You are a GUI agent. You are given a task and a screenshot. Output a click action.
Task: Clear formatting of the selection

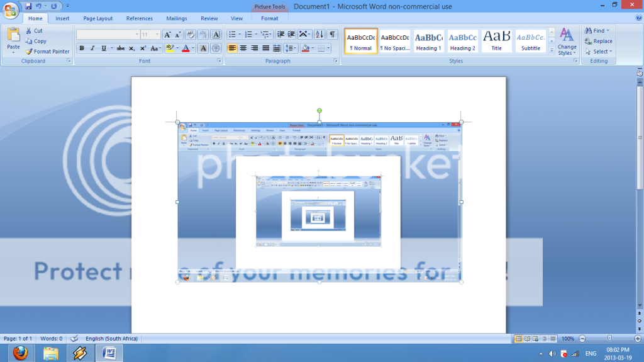pos(190,35)
